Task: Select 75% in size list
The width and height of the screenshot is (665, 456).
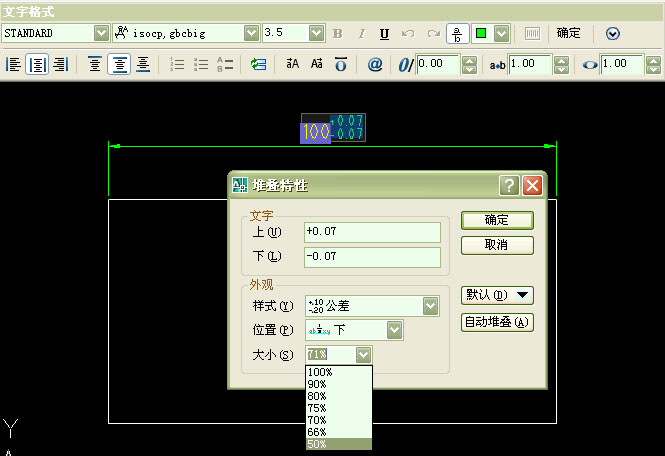Action: point(338,408)
